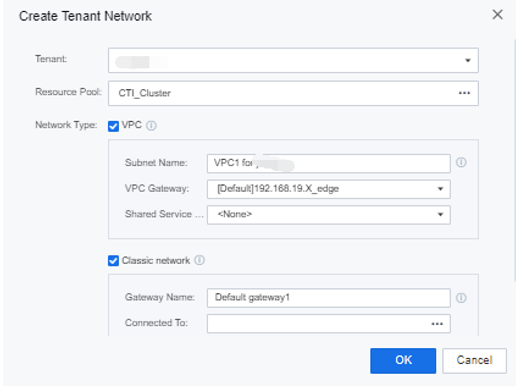Click the Resource Pool field CTI_Cluster
This screenshot has width=516, height=388.
coord(293,93)
